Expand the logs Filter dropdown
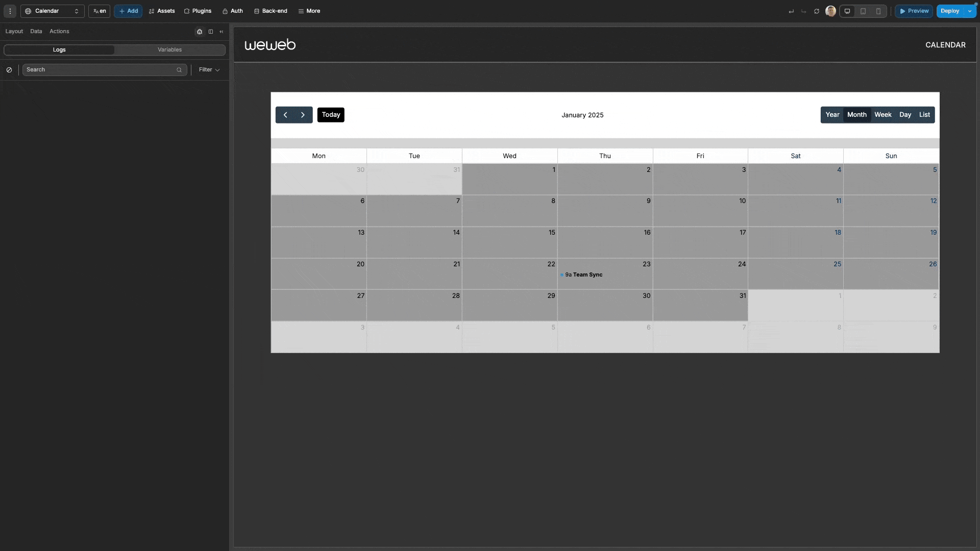The height and width of the screenshot is (551, 980). [x=209, y=70]
